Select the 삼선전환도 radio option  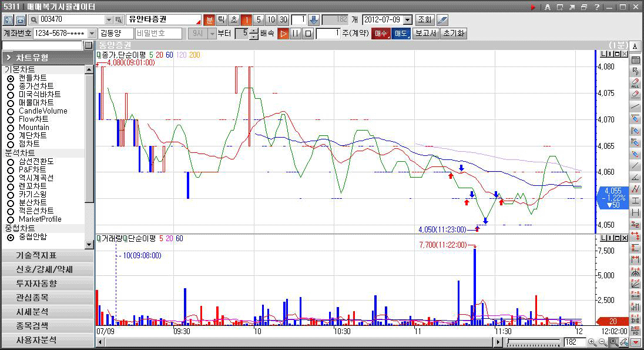tap(11, 162)
